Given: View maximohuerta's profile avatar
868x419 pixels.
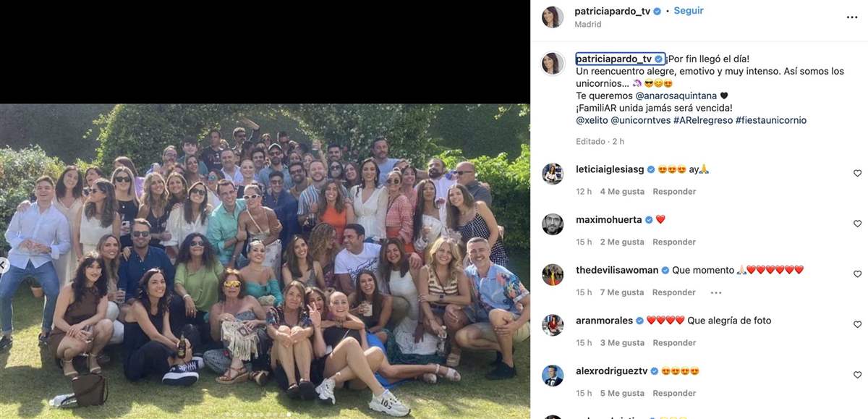Looking at the screenshot, I should 553,224.
